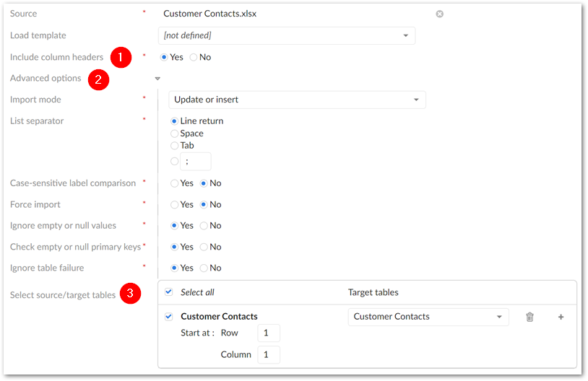Set Force import to Yes
The image size is (588, 381).
coord(175,204)
